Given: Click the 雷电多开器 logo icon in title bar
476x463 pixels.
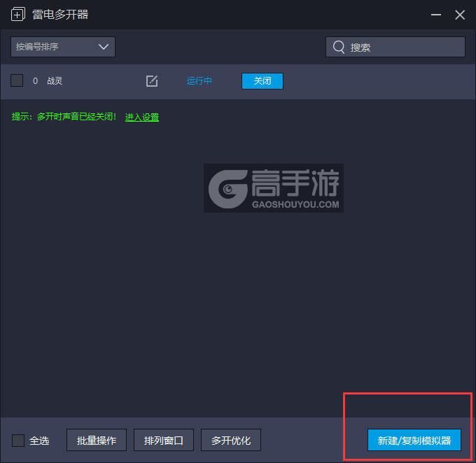Looking at the screenshot, I should pos(18,15).
